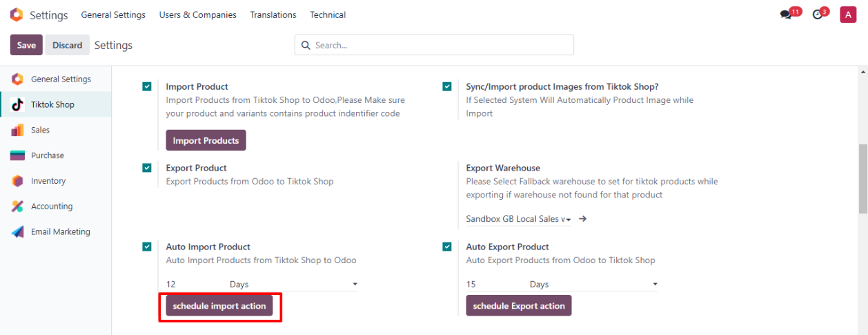Open the activities clock icon
This screenshot has height=335, width=868.
(x=818, y=15)
